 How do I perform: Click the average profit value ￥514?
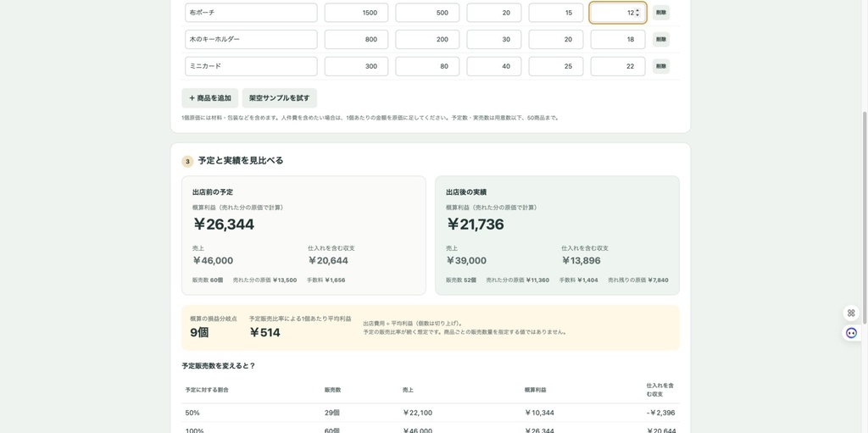click(264, 333)
